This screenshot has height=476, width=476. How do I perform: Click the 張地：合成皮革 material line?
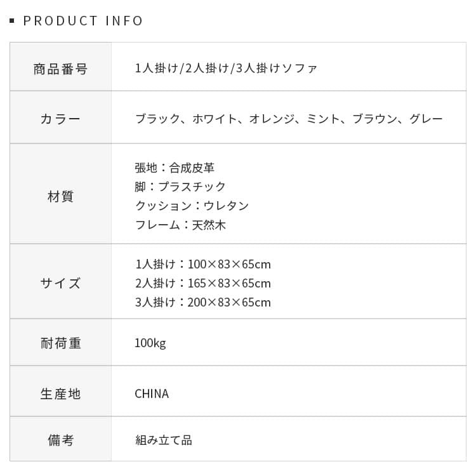point(175,168)
